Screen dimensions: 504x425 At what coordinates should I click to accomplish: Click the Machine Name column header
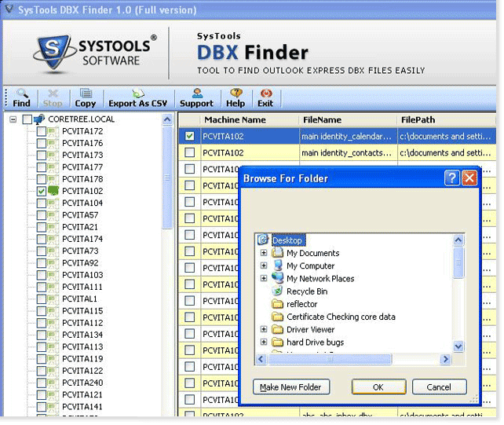tap(250, 119)
